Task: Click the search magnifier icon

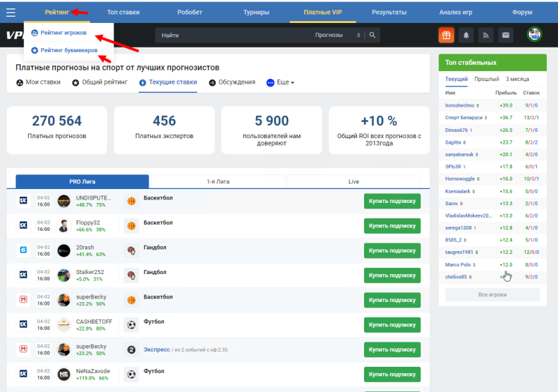Action: point(373,35)
